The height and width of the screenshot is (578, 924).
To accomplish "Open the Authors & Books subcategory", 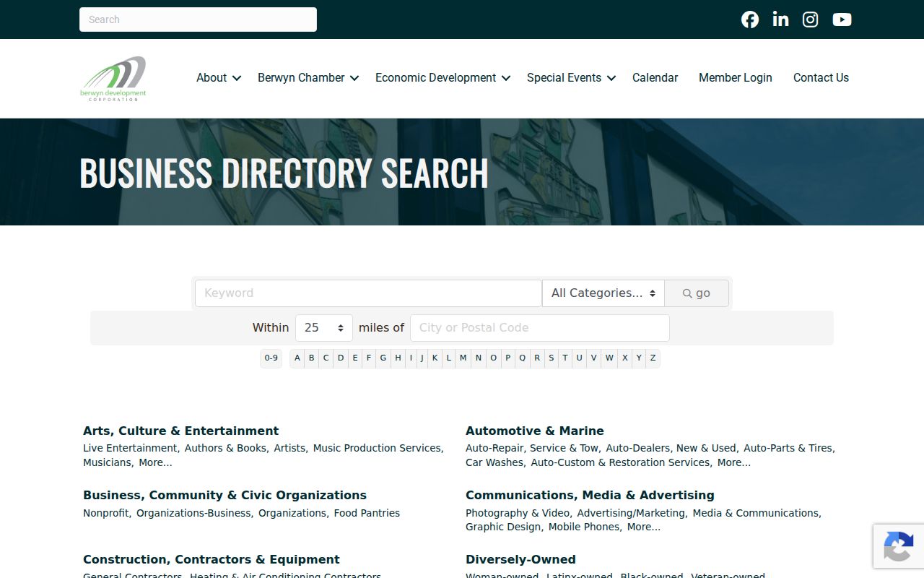I will (x=225, y=449).
